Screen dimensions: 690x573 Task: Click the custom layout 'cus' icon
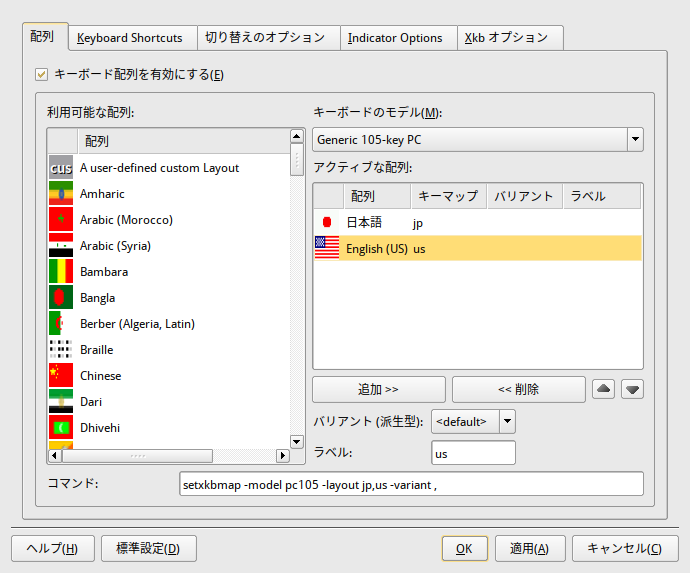[x=61, y=168]
